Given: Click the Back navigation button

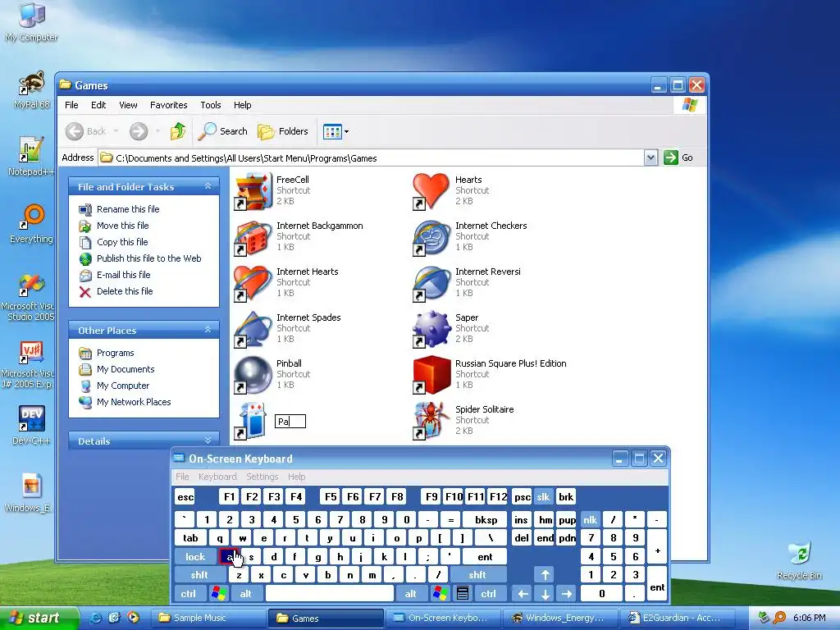Looking at the screenshot, I should [86, 131].
